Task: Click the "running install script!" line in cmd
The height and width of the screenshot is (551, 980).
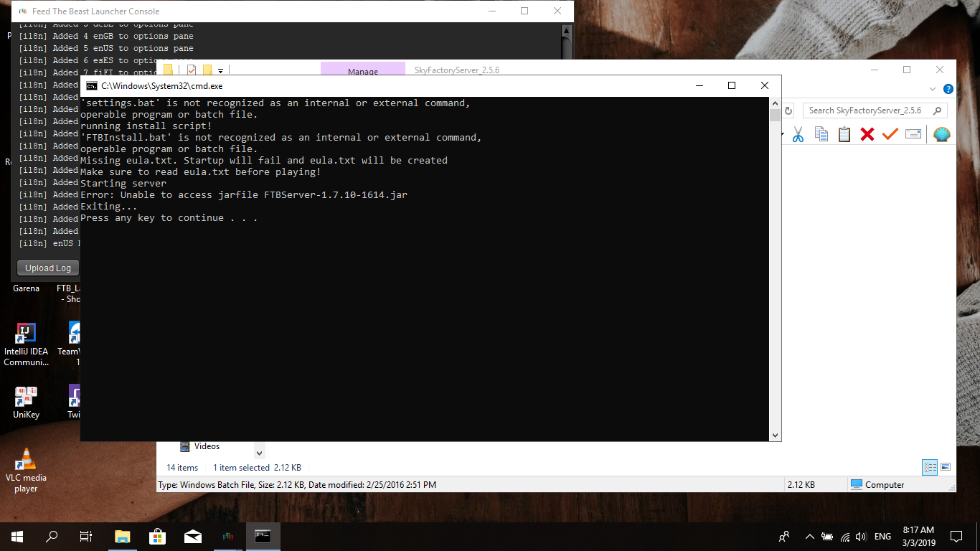Action: click(146, 126)
